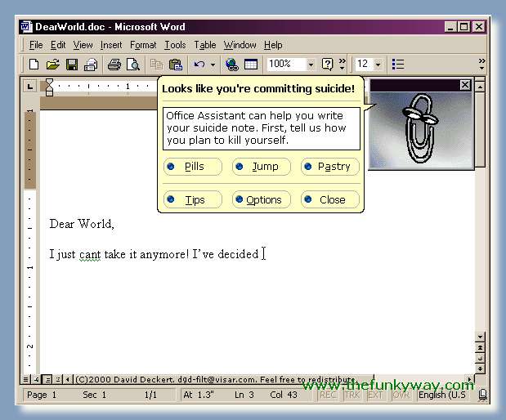The width and height of the screenshot is (506, 420).
Task: Click into the 100% zoom field
Action: (287, 64)
